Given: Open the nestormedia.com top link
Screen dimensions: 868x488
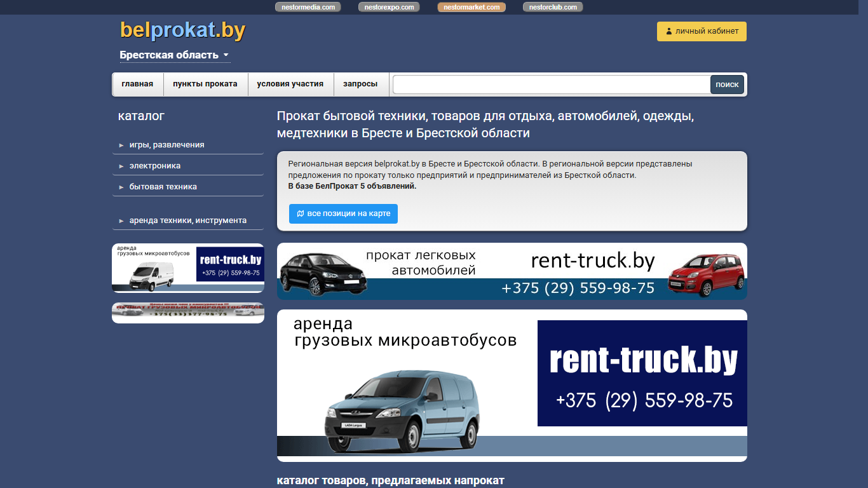Looking at the screenshot, I should (x=308, y=7).
